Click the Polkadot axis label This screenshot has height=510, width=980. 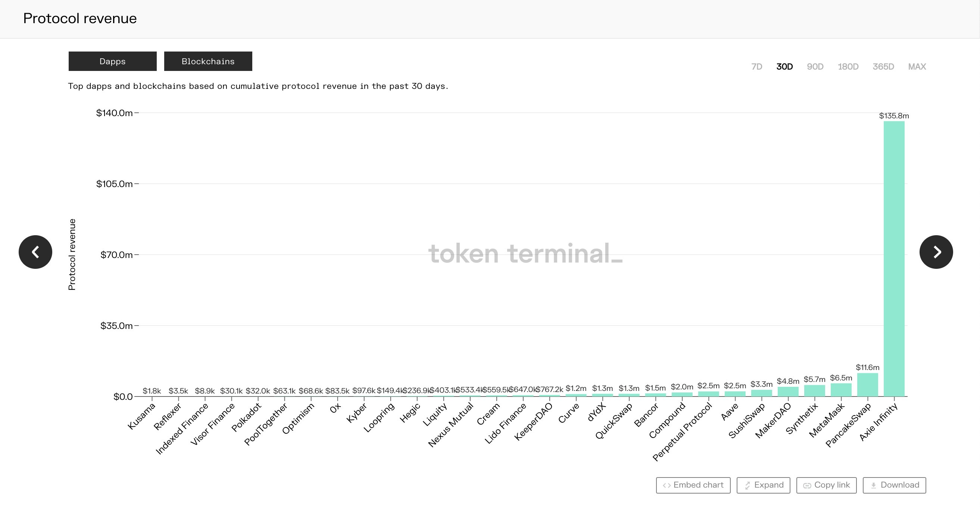tap(247, 417)
